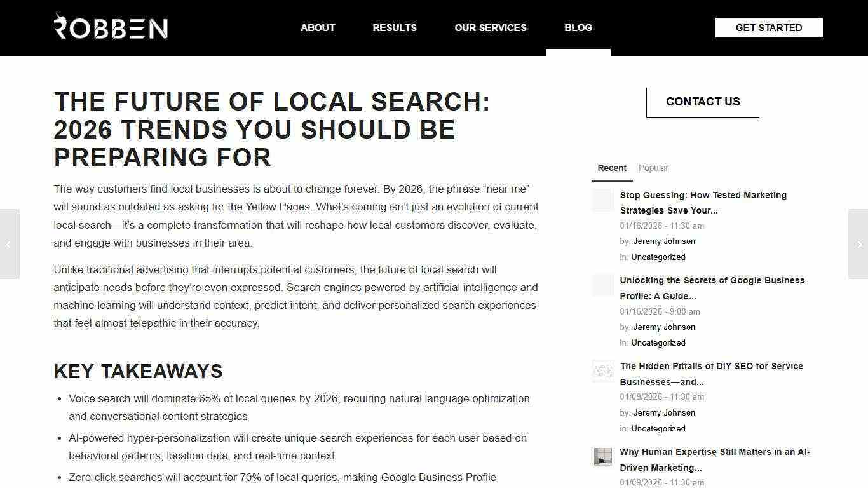
Task: Open Why Human Expertise Still Matters article
Action: pos(714,459)
